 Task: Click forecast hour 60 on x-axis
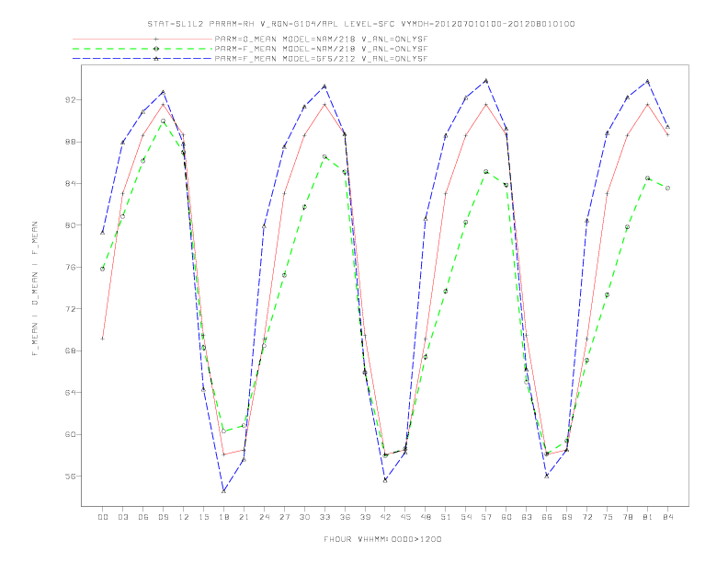point(506,517)
